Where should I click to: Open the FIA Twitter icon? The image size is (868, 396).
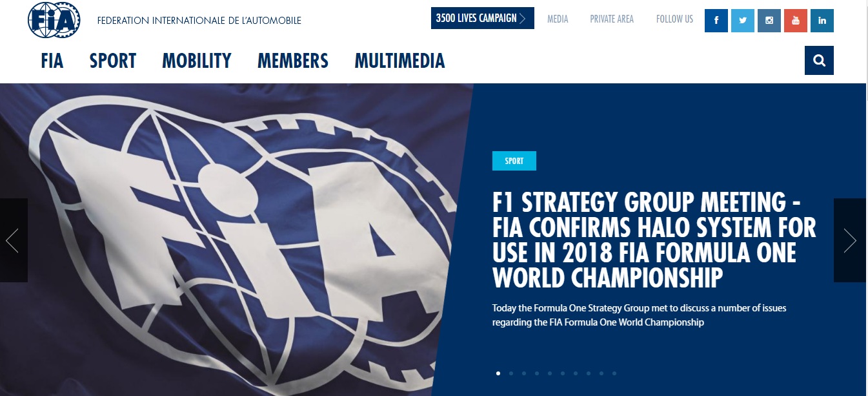(x=743, y=20)
